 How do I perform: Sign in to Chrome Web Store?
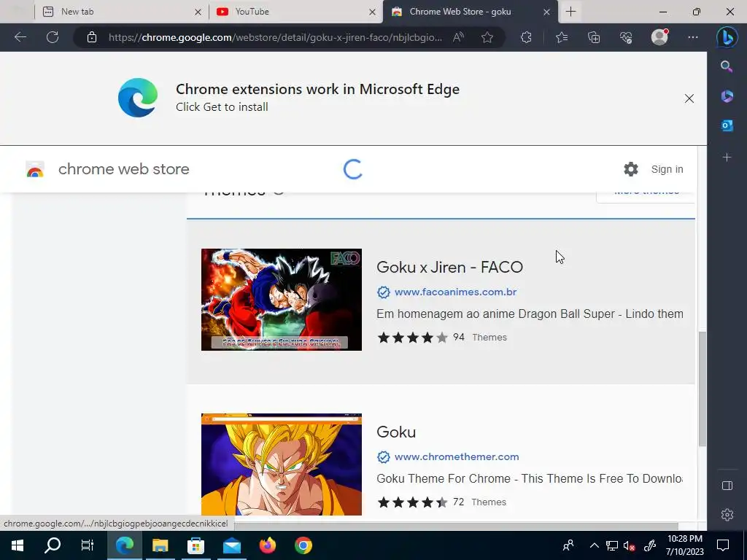click(667, 169)
